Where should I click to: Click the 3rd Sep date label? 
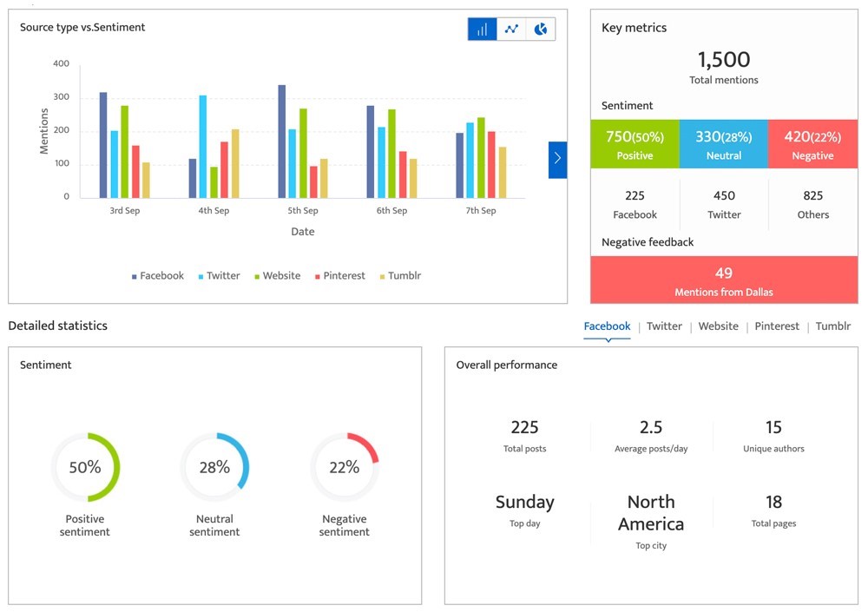coord(124,210)
